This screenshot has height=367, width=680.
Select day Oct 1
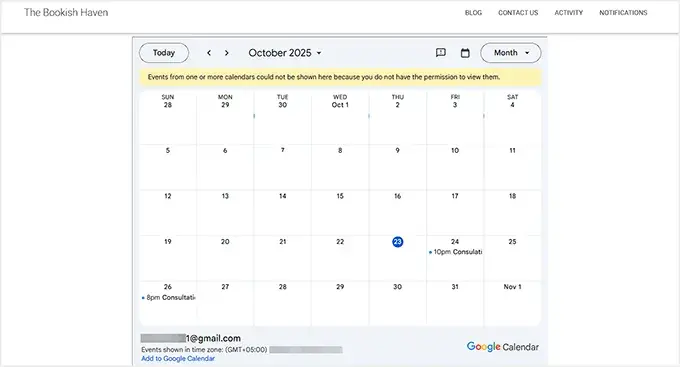click(x=340, y=105)
